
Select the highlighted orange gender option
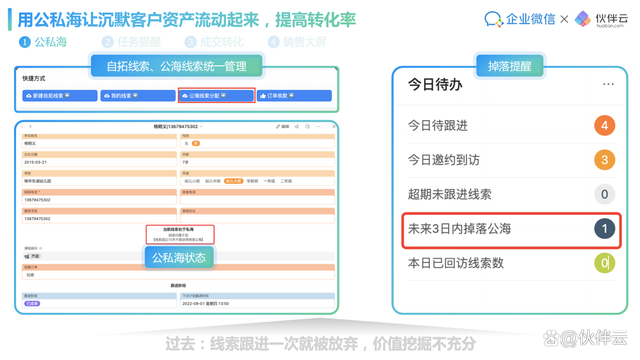[x=196, y=143]
